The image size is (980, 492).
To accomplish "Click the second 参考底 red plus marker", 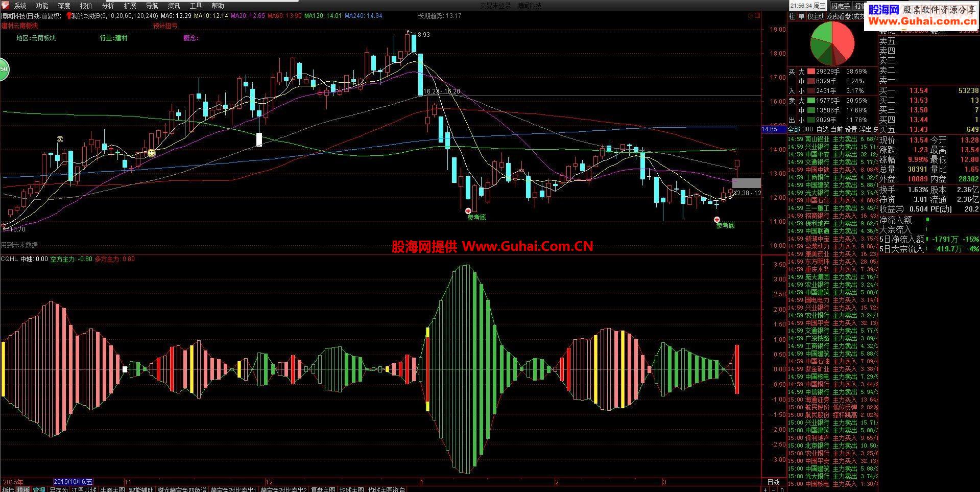I will [x=717, y=219].
